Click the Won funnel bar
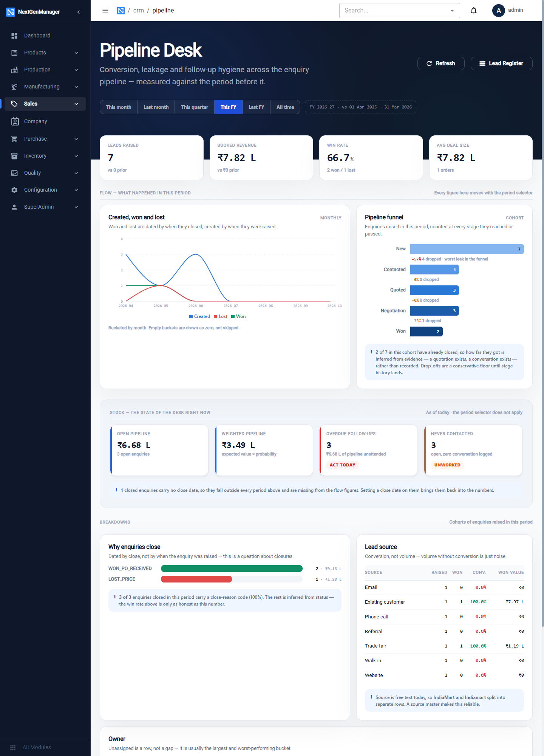The image size is (544, 756). pos(427,332)
